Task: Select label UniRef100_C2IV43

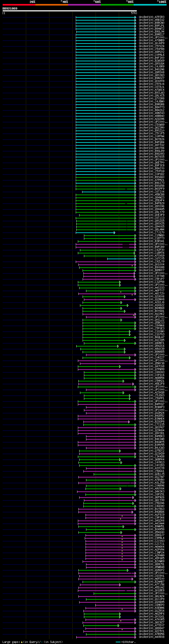Action: tap(152, 541)
